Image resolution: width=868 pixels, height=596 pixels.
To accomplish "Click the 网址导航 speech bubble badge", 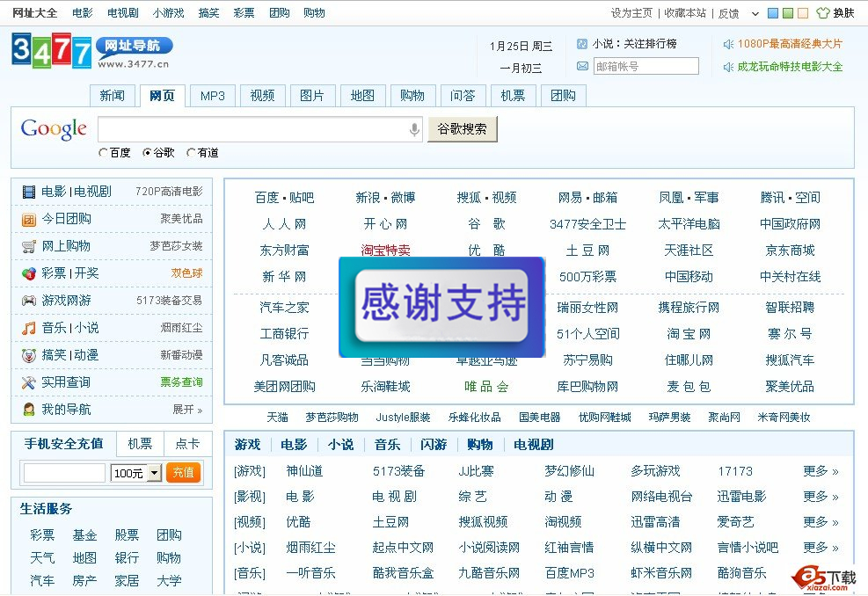I will 134,47.
